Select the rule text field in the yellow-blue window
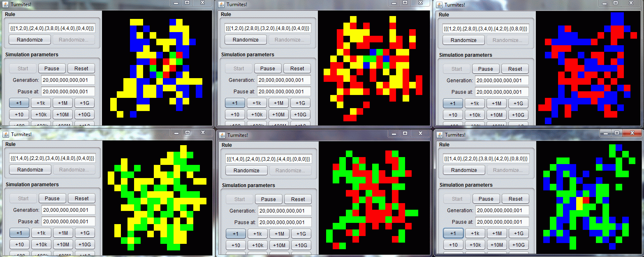Image resolution: width=644 pixels, height=257 pixels. [51, 28]
